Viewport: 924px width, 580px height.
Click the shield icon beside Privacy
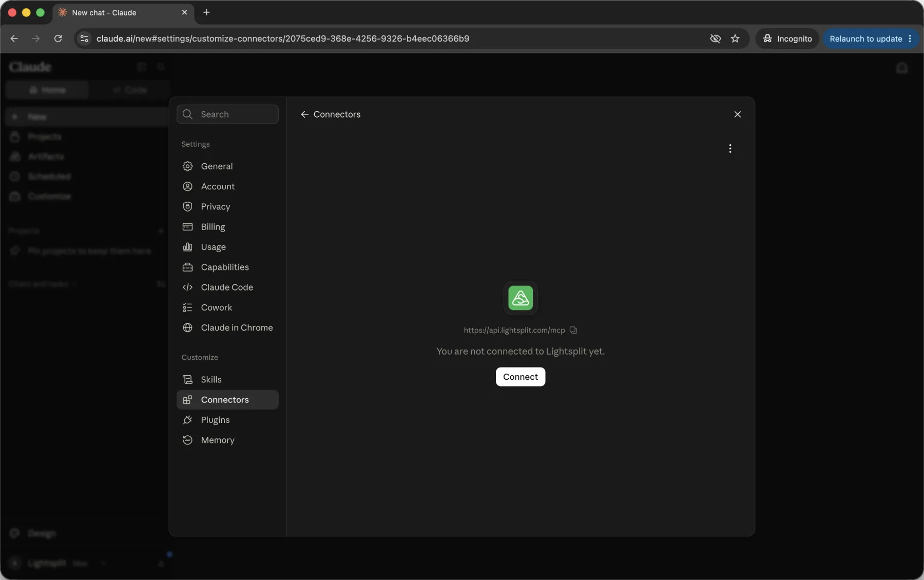coord(187,206)
